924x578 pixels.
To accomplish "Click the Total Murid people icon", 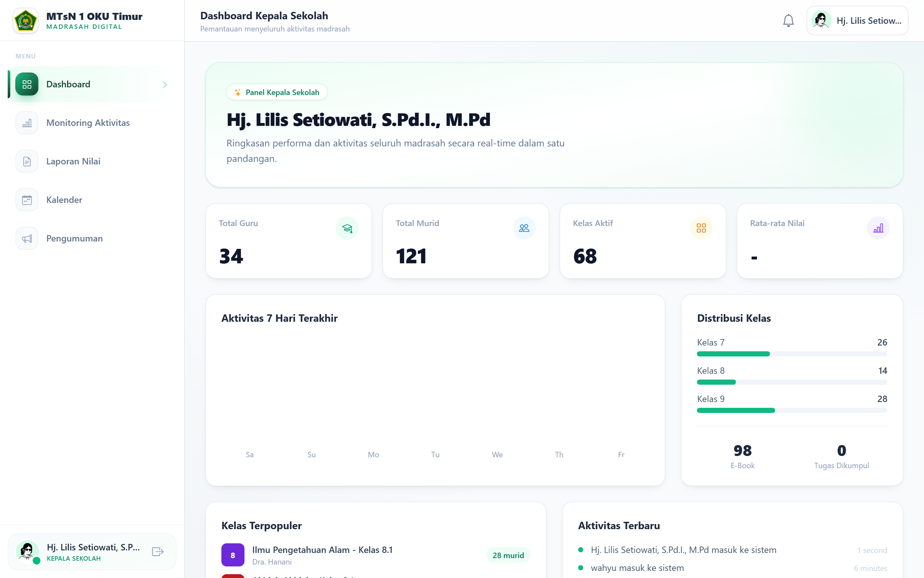I will point(524,228).
